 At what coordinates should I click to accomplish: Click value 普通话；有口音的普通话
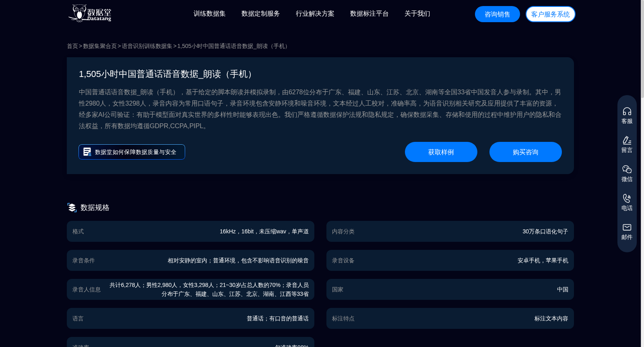[x=277, y=318]
